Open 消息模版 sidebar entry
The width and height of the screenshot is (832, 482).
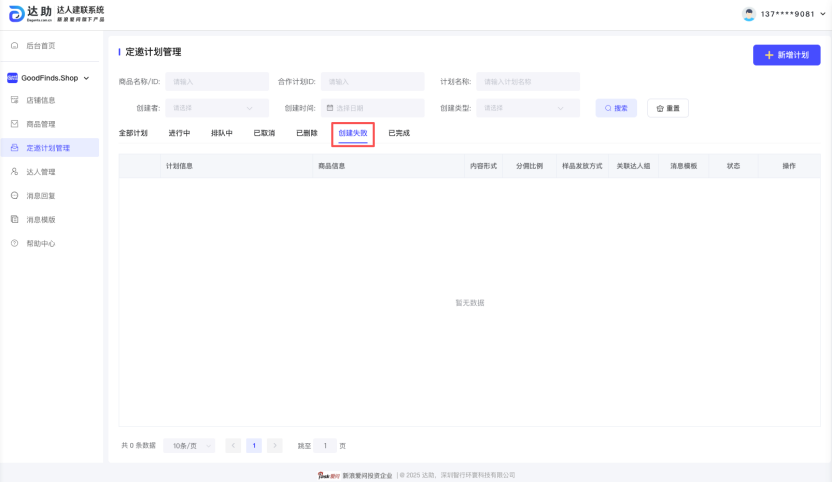[x=40, y=219]
